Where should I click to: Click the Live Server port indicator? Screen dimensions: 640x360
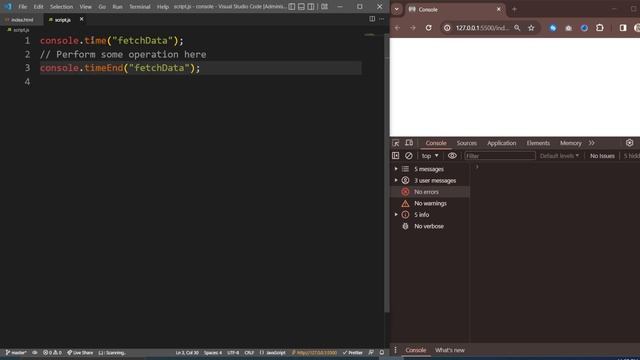[x=314, y=353]
